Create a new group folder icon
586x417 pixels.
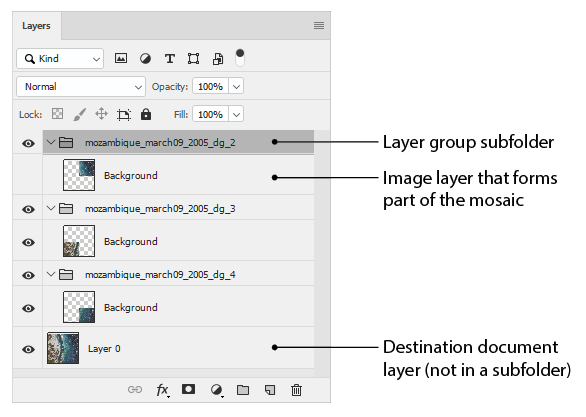(243, 390)
